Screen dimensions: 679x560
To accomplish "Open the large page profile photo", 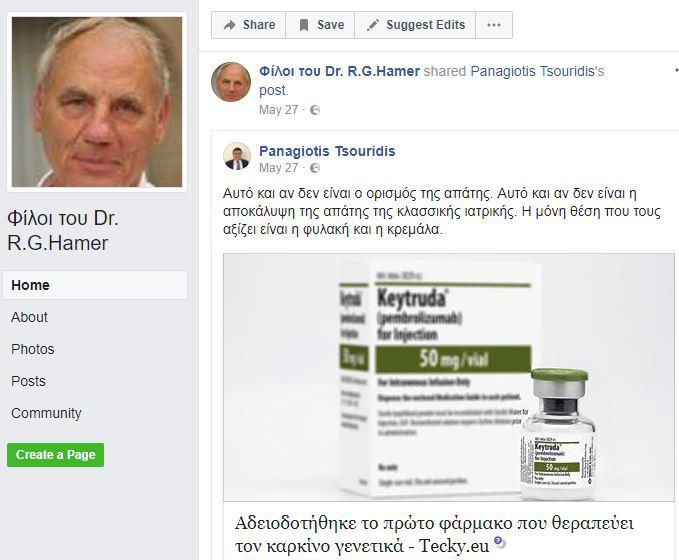I will [x=97, y=102].
